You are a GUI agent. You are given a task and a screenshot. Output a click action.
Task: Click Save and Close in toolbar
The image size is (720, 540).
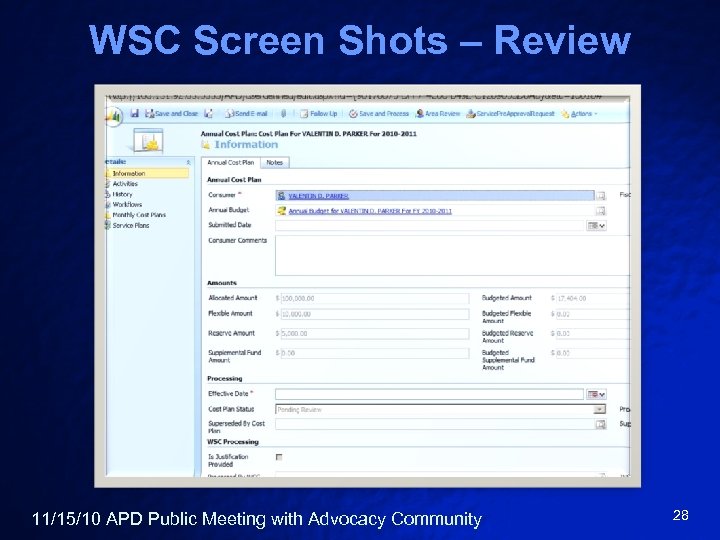(171, 113)
